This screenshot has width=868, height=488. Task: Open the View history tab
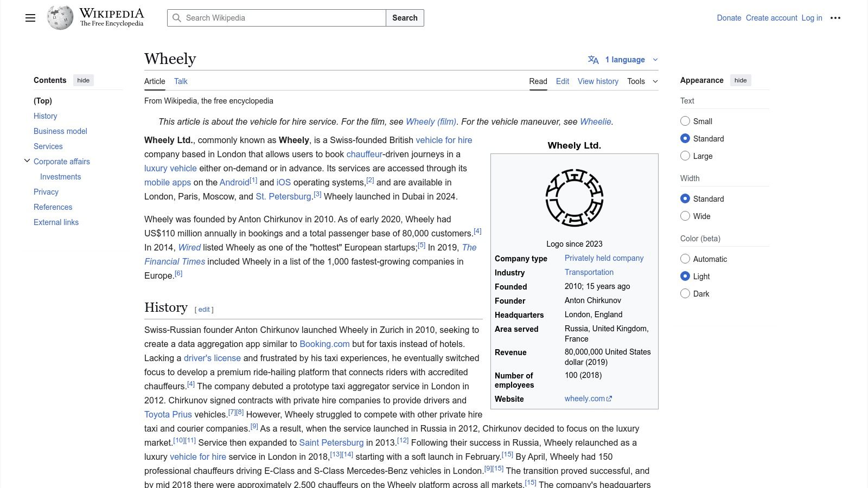(x=598, y=81)
